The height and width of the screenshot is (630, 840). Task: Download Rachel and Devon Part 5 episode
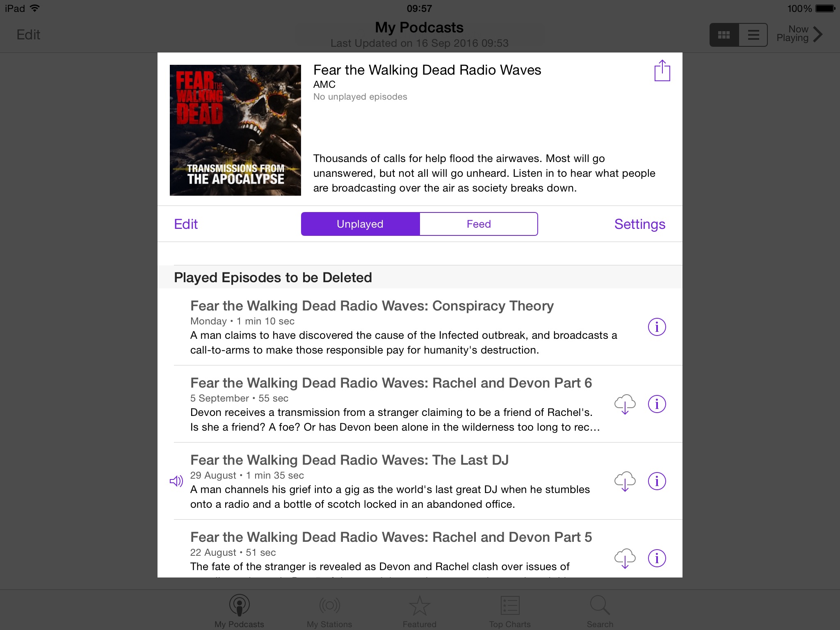[625, 558]
